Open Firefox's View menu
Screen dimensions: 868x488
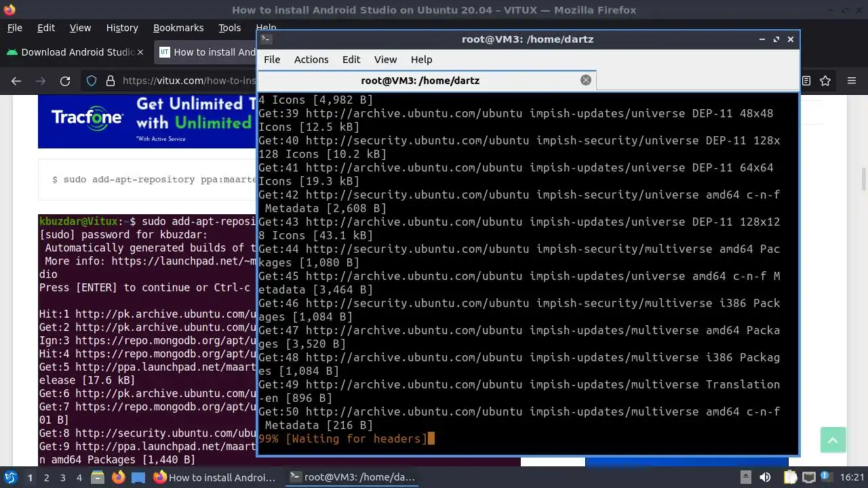(x=80, y=28)
